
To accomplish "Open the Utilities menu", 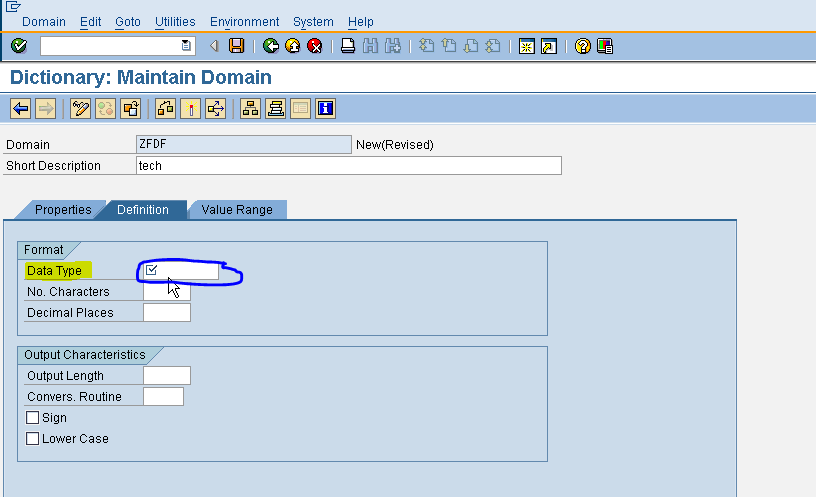I will (x=175, y=22).
